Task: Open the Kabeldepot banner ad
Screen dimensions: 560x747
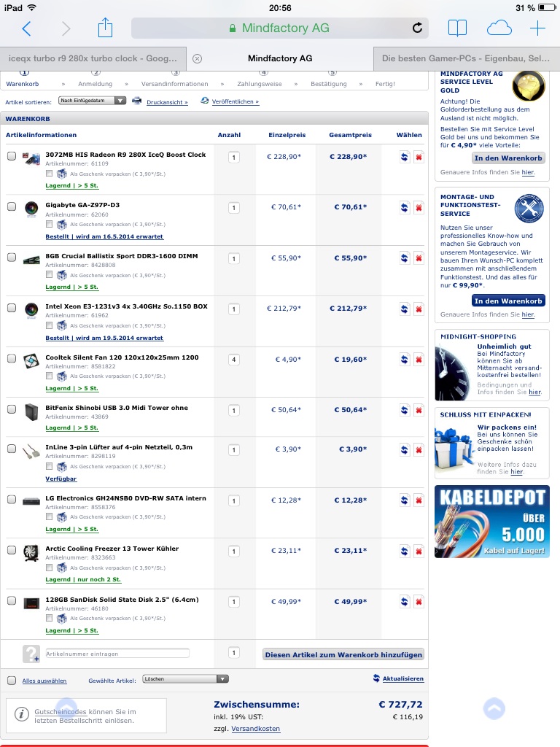Action: [x=492, y=522]
